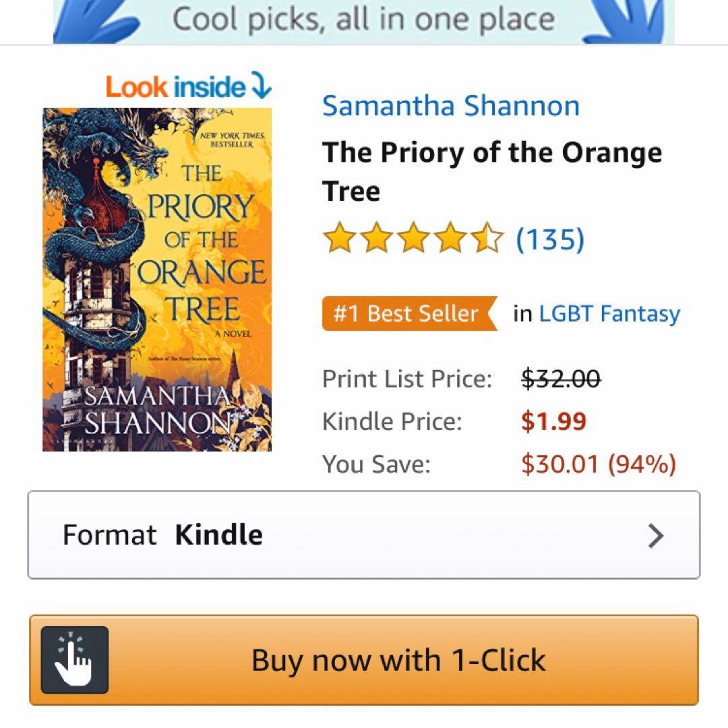Click the $30.01 (94%) savings amount
This screenshot has width=728, height=728.
[599, 464]
